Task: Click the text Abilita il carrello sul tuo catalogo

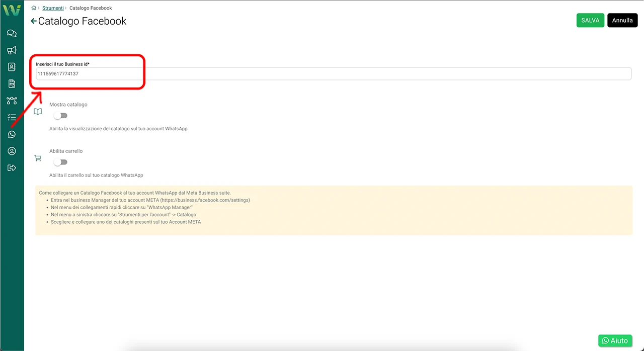Action: (96, 175)
